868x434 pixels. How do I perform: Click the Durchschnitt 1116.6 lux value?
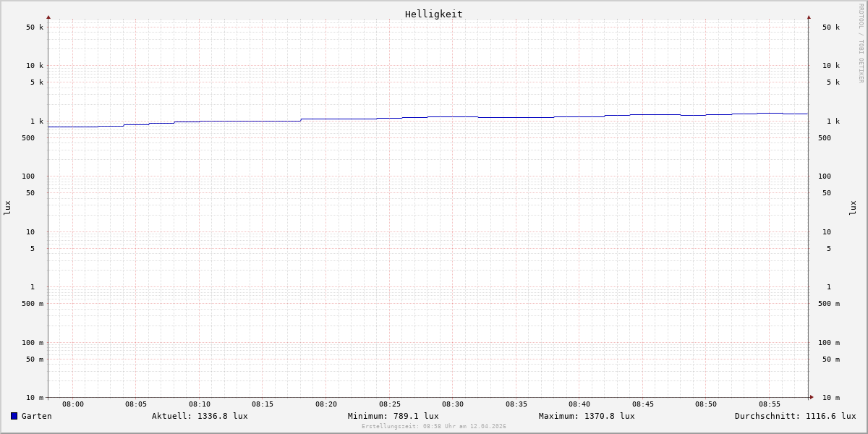tap(795, 416)
